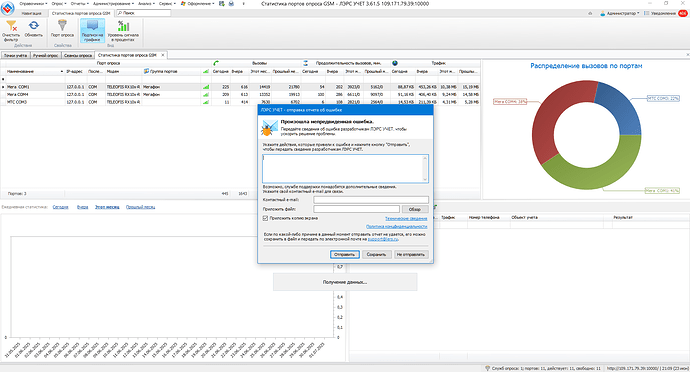690x372 pixels.
Task: Open Порт опроса properties icon
Action: point(62,26)
